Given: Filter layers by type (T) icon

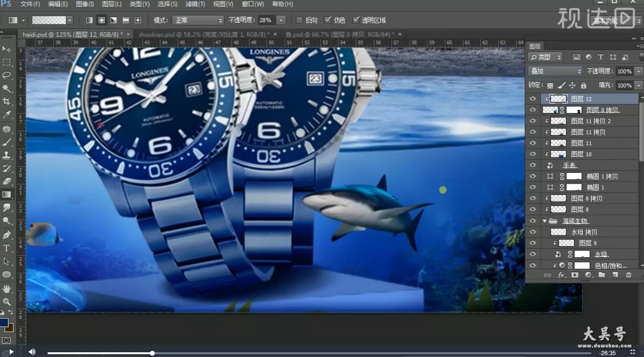Looking at the screenshot, I should (601, 57).
